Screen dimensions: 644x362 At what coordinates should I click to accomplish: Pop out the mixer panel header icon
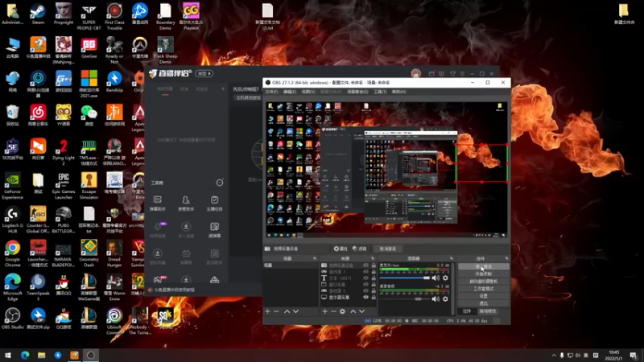tap(451, 258)
